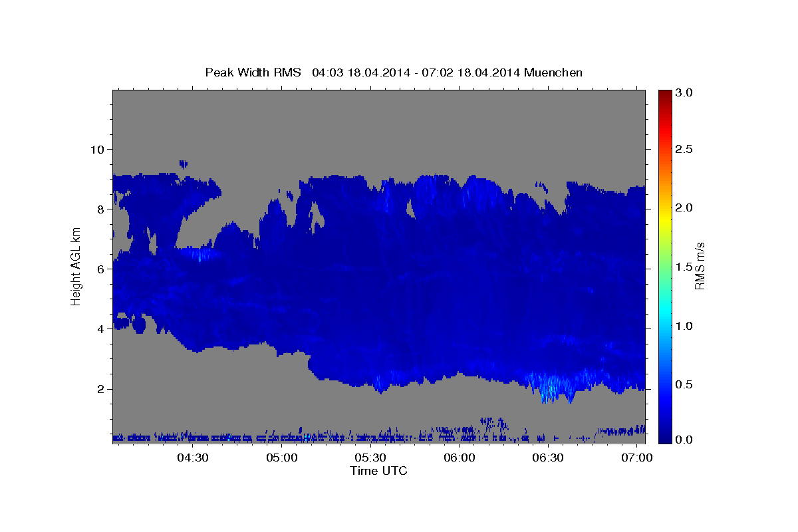Click the height tick label 4
The width and height of the screenshot is (798, 532).
point(100,329)
